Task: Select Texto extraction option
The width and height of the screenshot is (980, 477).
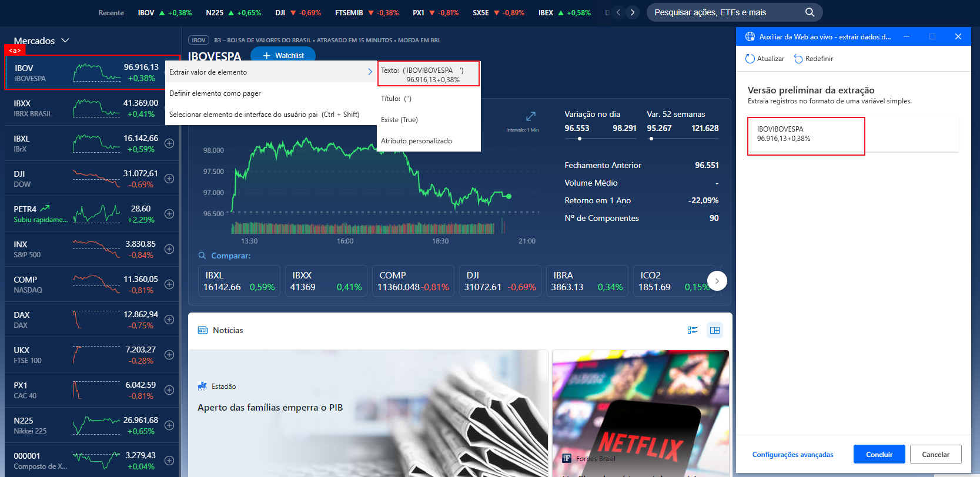Action: (x=429, y=75)
